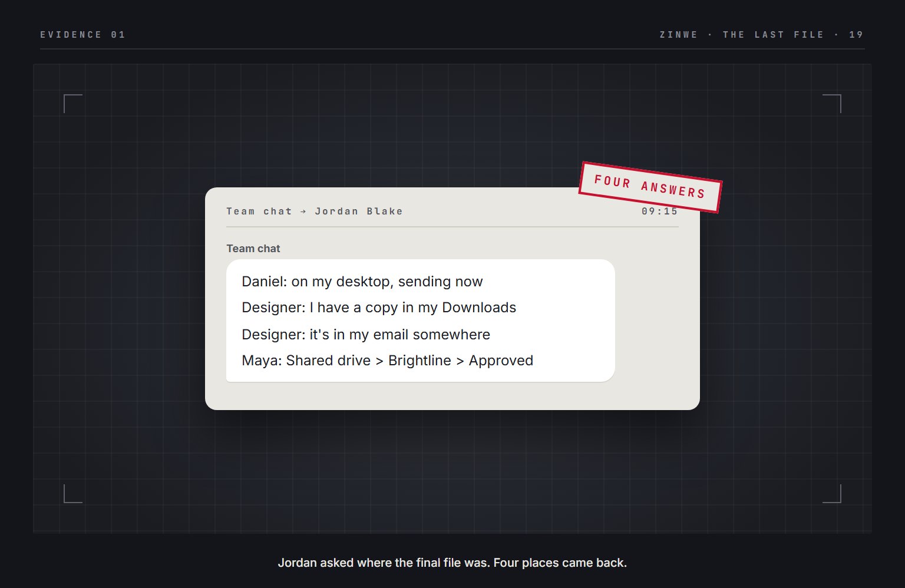Click Jordan Blake name in card header

click(359, 211)
